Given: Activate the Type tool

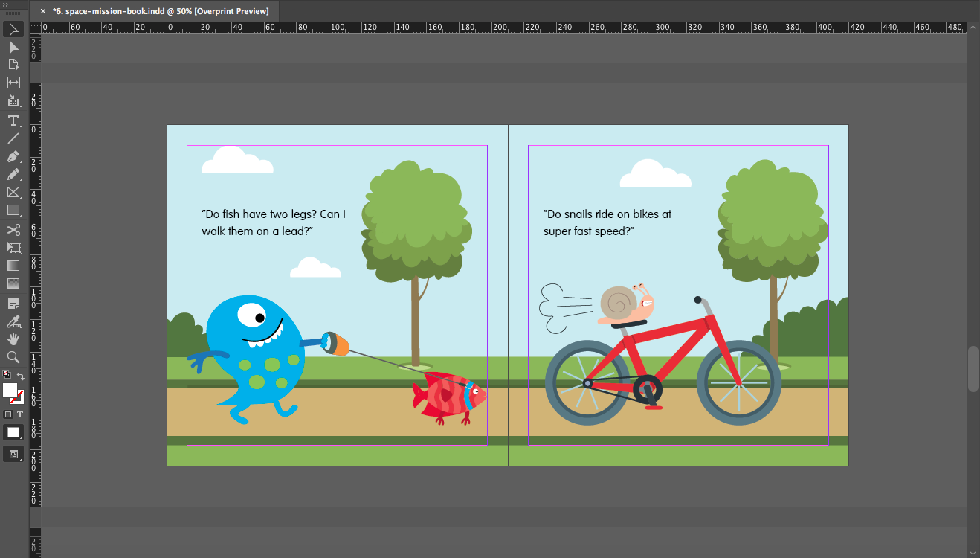Looking at the screenshot, I should coord(13,121).
